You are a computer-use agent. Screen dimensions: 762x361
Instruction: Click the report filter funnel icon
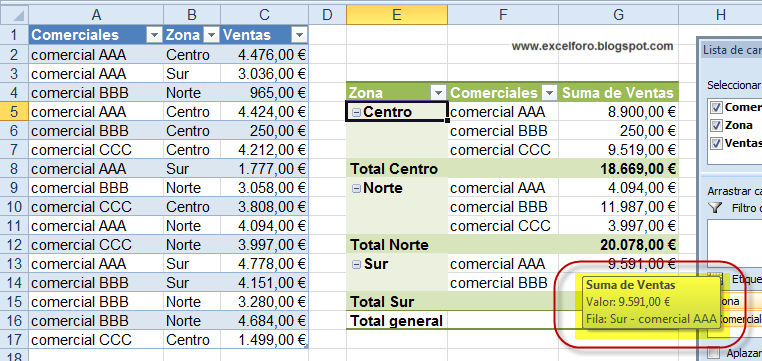coord(715,208)
